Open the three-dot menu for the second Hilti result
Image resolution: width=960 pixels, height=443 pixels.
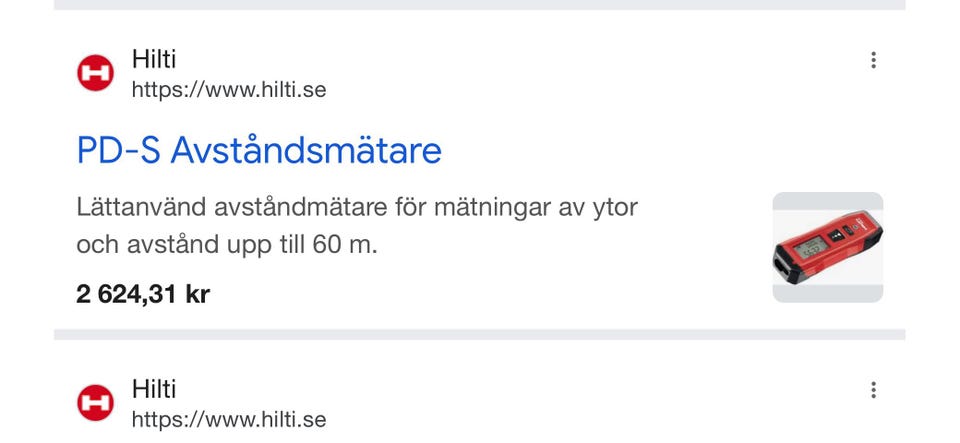click(873, 390)
